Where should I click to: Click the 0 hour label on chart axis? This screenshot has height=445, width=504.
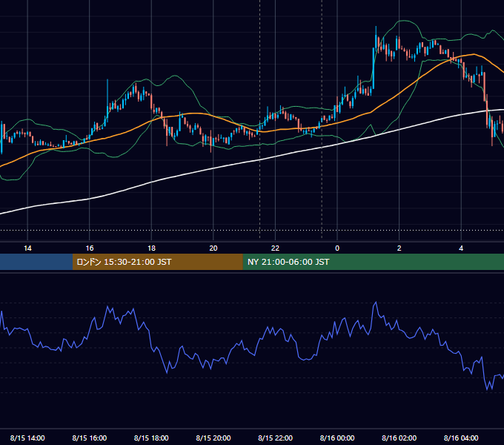click(337, 248)
